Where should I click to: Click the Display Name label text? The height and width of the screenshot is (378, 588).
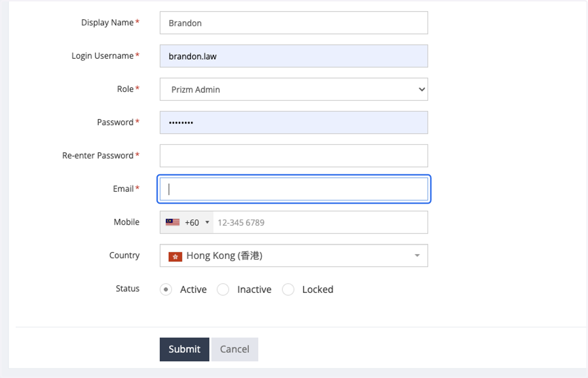[107, 23]
